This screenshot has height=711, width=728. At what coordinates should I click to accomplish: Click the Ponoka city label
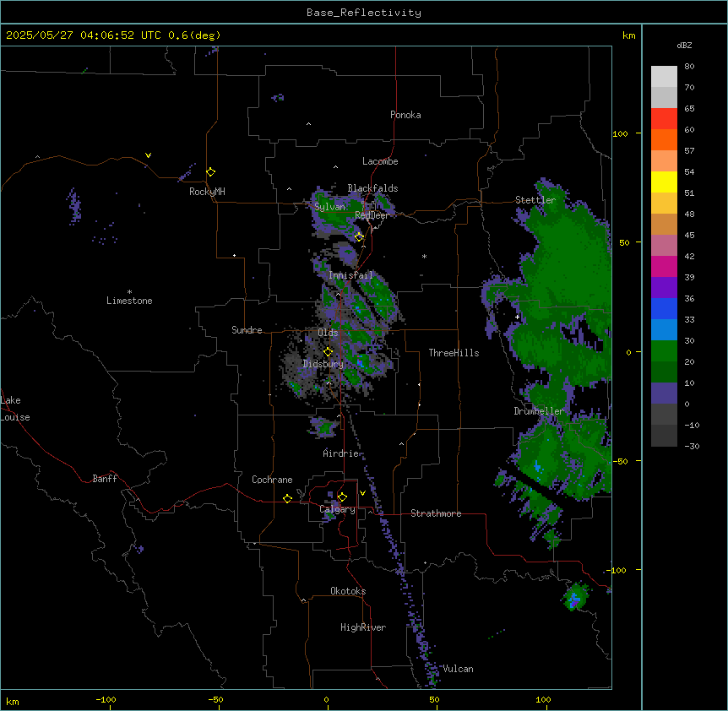click(405, 115)
